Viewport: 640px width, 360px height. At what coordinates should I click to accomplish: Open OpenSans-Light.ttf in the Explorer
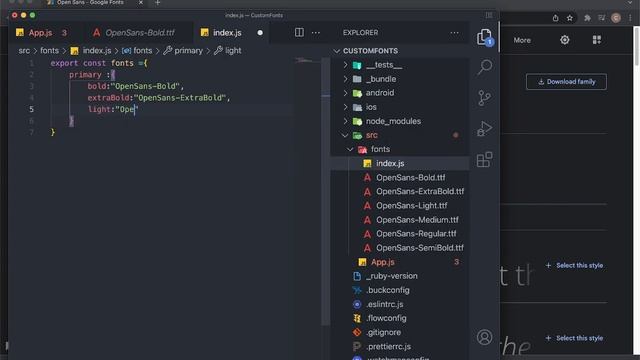[411, 206]
